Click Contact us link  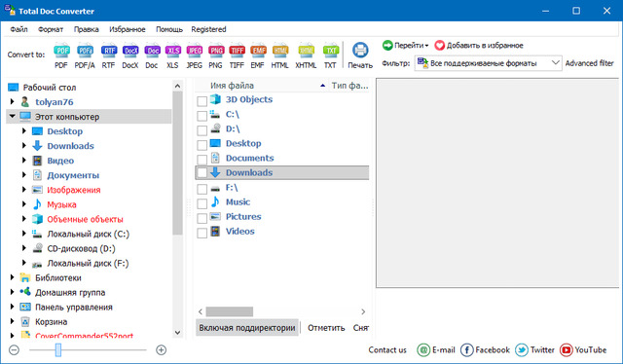click(387, 350)
